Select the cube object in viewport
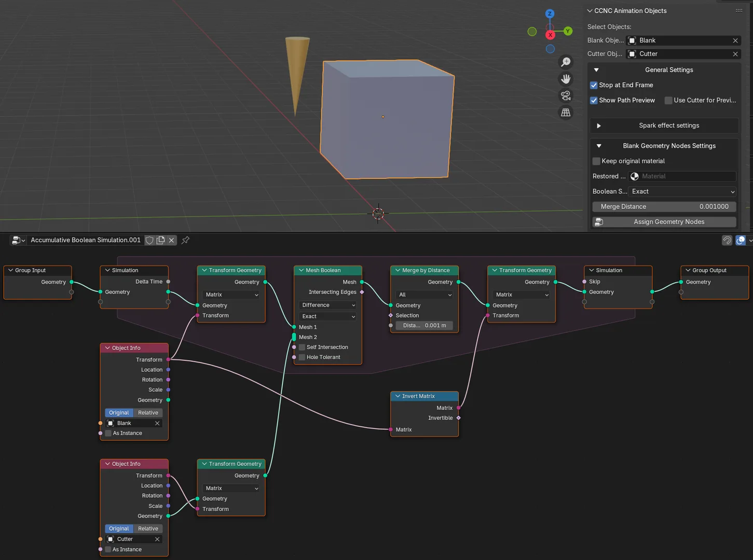The width and height of the screenshot is (753, 560). (387, 119)
